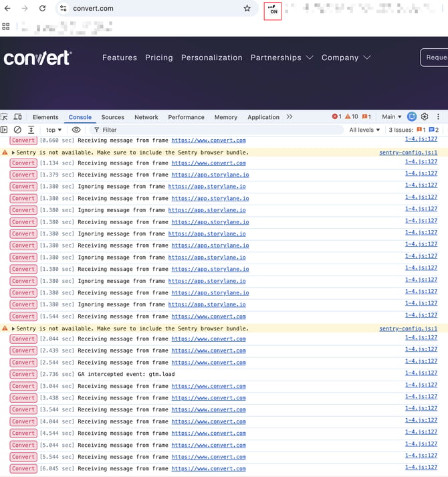View site information icon in address bar
Screen dimensions: 448x477
[64, 9]
